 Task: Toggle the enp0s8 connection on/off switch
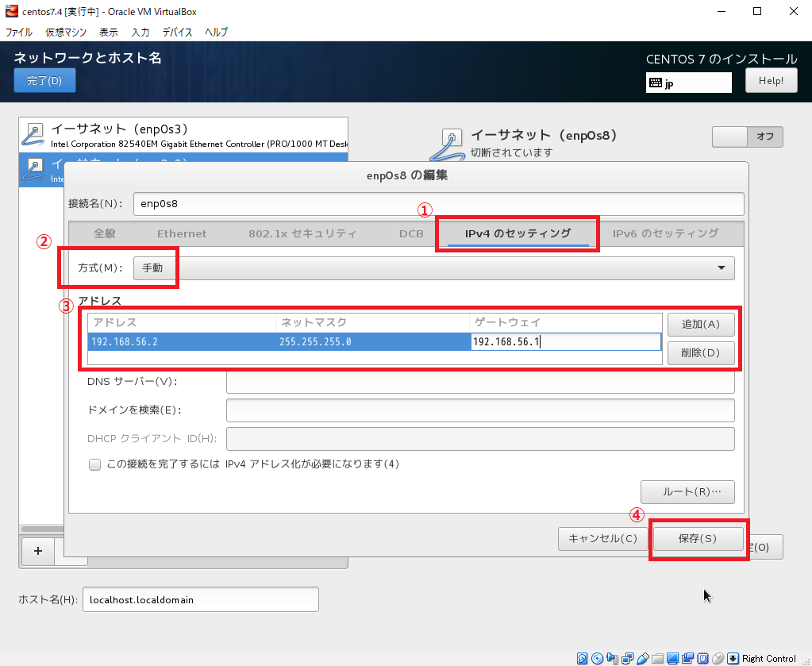coord(747,137)
